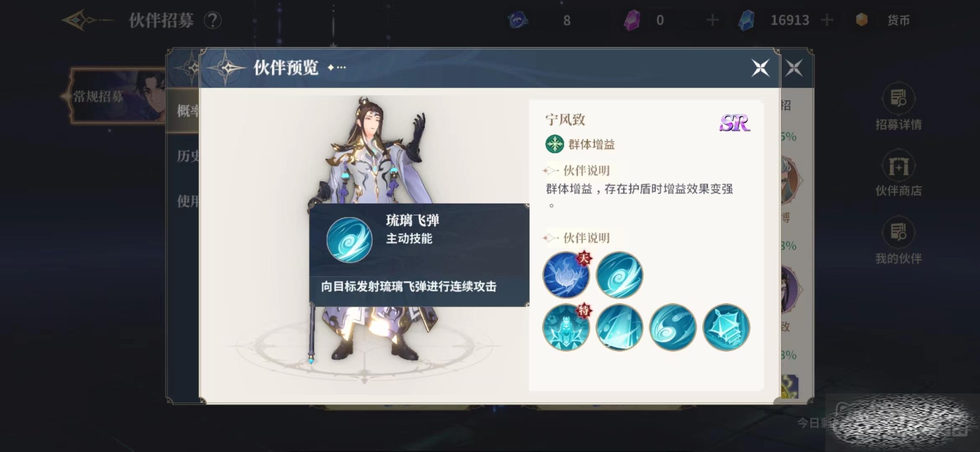Screen dimensions: 980x452
Task: Add purple gems with the plus button
Action: [712, 20]
